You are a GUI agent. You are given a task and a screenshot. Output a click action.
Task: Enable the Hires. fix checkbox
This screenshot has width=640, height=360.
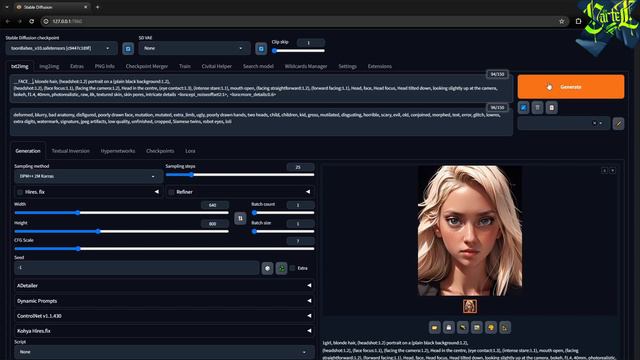(20, 192)
